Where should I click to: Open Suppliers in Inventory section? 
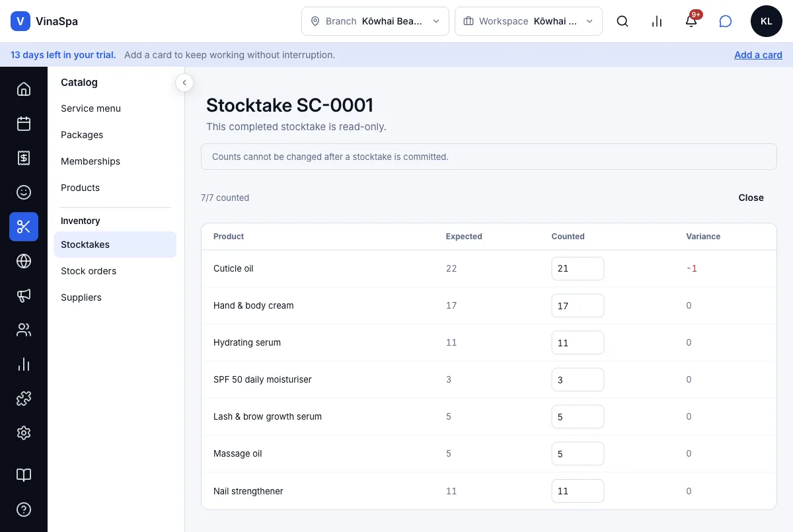click(x=115, y=297)
